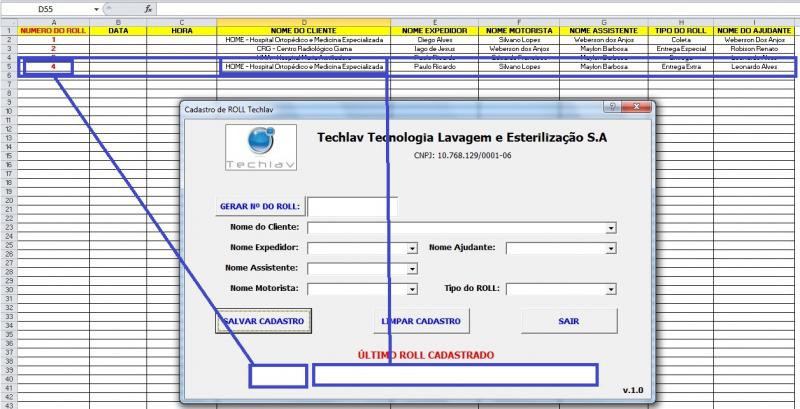Click the NOME DO CLIENTE header cell
800x409 pixels.
pos(304,31)
